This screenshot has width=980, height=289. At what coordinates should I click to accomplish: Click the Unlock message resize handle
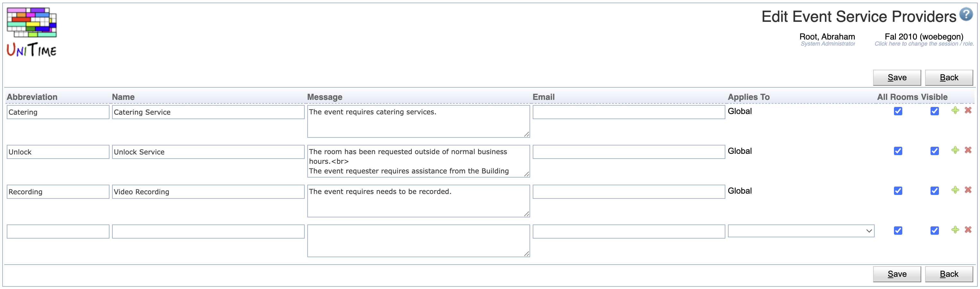click(526, 174)
